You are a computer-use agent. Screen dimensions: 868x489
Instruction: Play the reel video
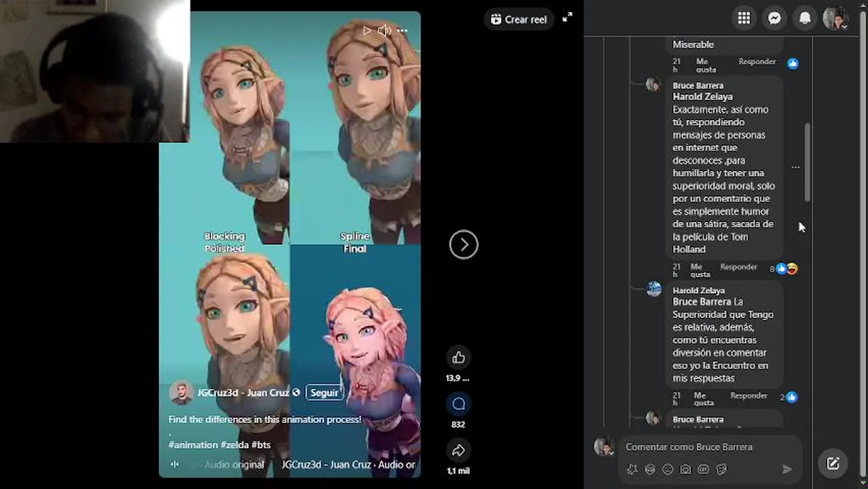[x=367, y=31]
